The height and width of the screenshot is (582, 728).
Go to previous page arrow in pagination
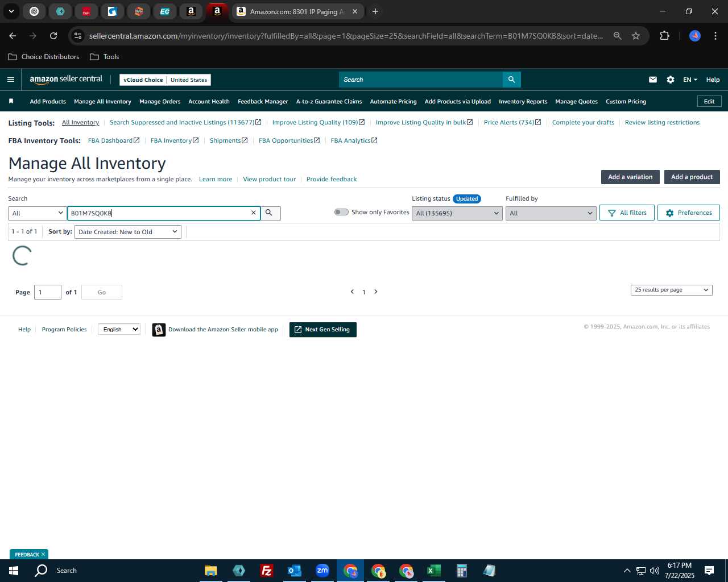(352, 292)
